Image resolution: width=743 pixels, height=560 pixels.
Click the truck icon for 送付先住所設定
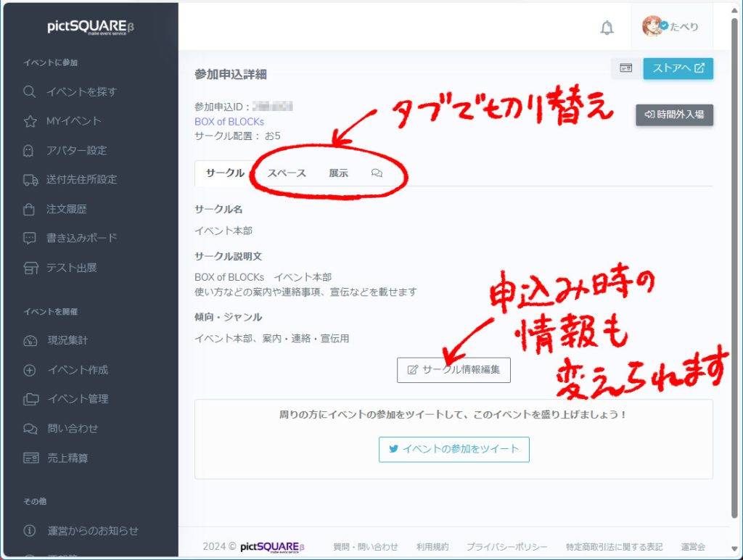pos(30,180)
